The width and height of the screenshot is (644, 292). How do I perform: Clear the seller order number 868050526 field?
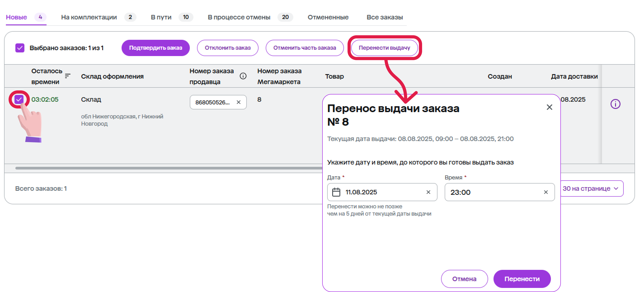point(238,102)
